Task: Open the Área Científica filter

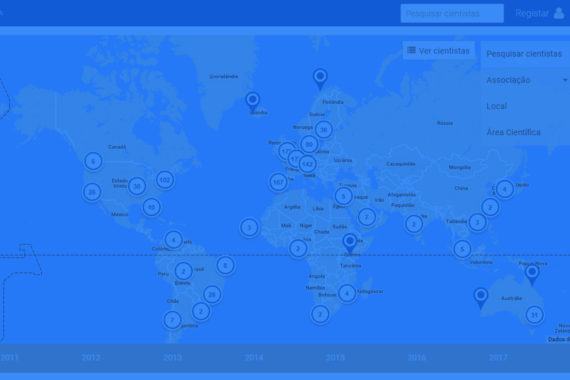Action: pyautogui.click(x=526, y=132)
